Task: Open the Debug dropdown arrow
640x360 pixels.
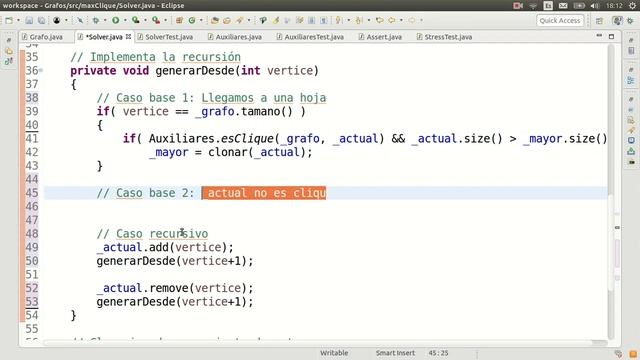Action: coord(105,20)
